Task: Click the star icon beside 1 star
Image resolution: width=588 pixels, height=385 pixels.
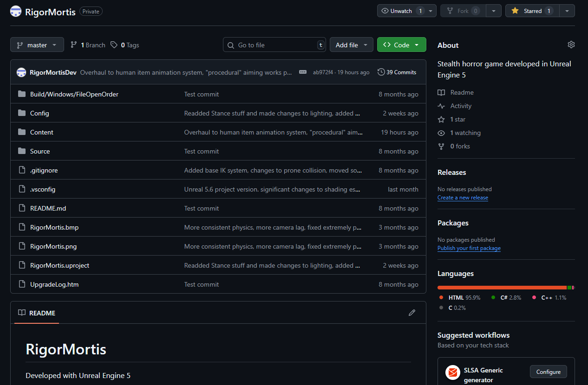Action: [x=441, y=119]
